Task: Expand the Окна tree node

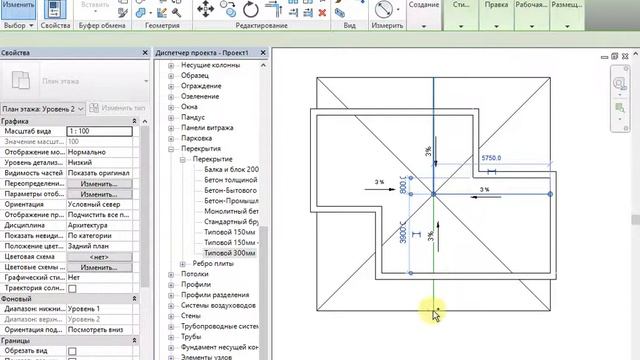Action: tap(171, 107)
